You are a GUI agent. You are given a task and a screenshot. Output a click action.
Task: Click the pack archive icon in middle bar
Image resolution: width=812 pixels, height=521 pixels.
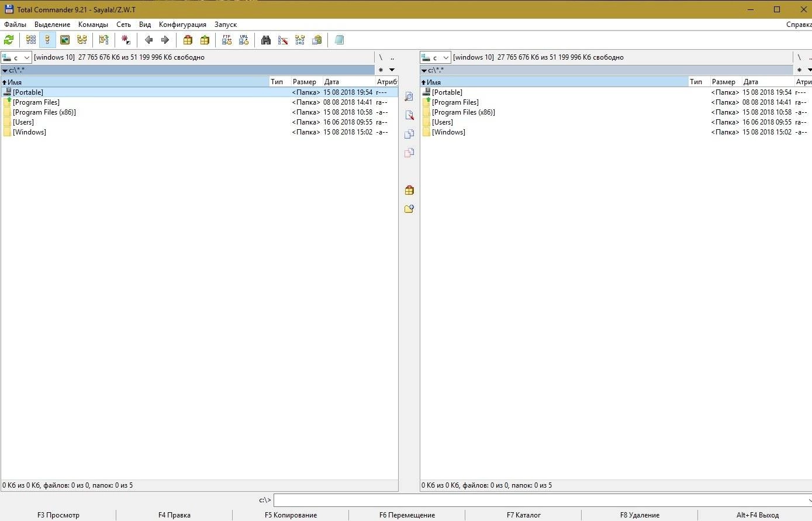point(409,190)
